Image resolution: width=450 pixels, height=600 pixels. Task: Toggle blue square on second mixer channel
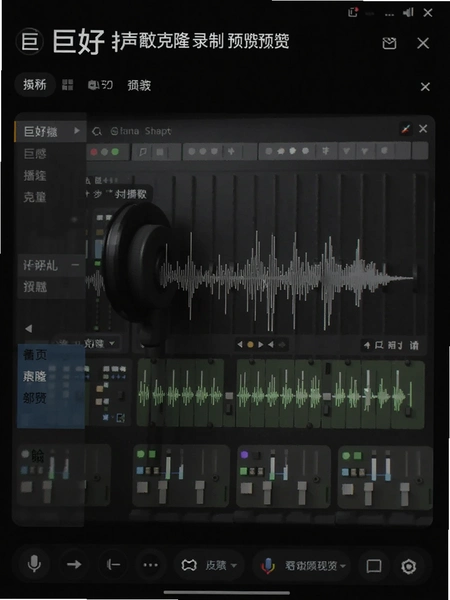click(x=140, y=470)
